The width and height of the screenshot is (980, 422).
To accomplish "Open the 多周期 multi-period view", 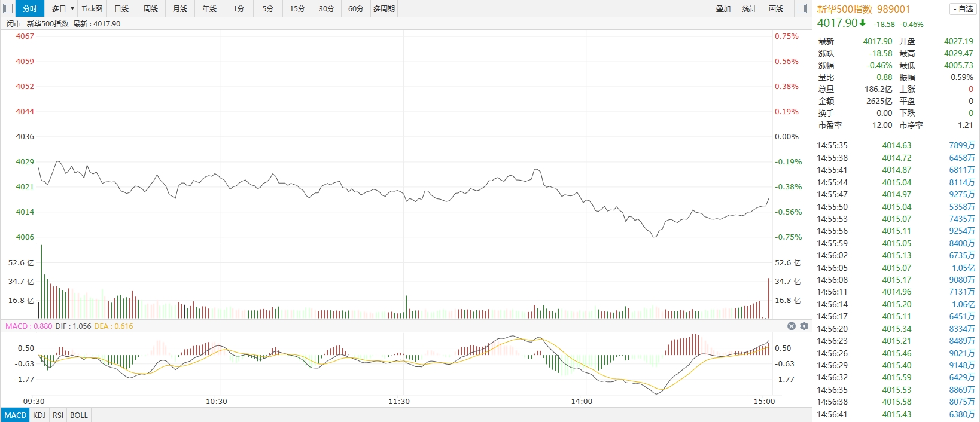I will click(x=384, y=8).
